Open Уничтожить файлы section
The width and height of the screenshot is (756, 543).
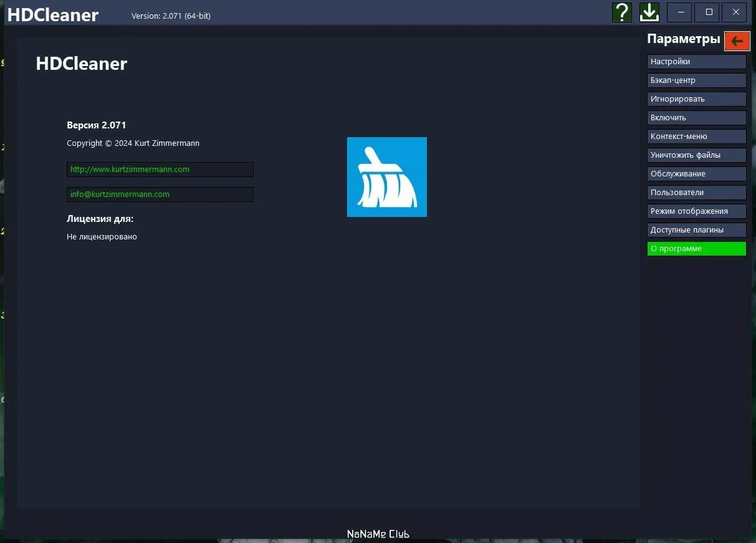coord(697,155)
